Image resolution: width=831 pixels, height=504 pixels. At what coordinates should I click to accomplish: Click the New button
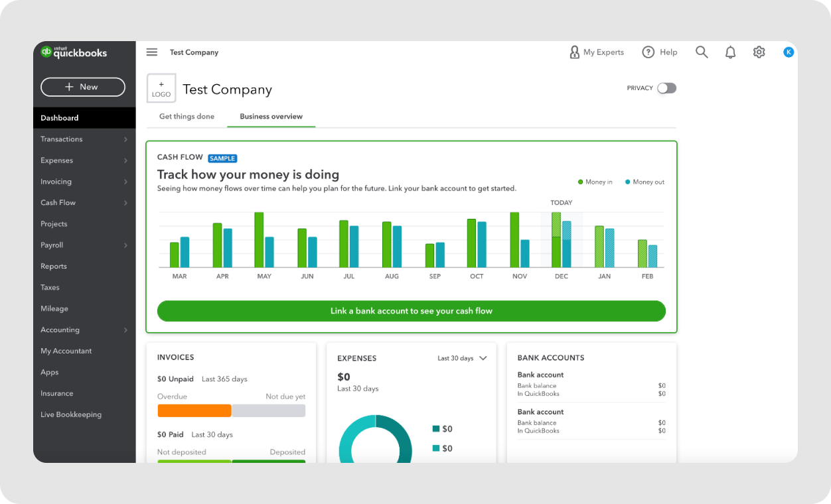82,87
